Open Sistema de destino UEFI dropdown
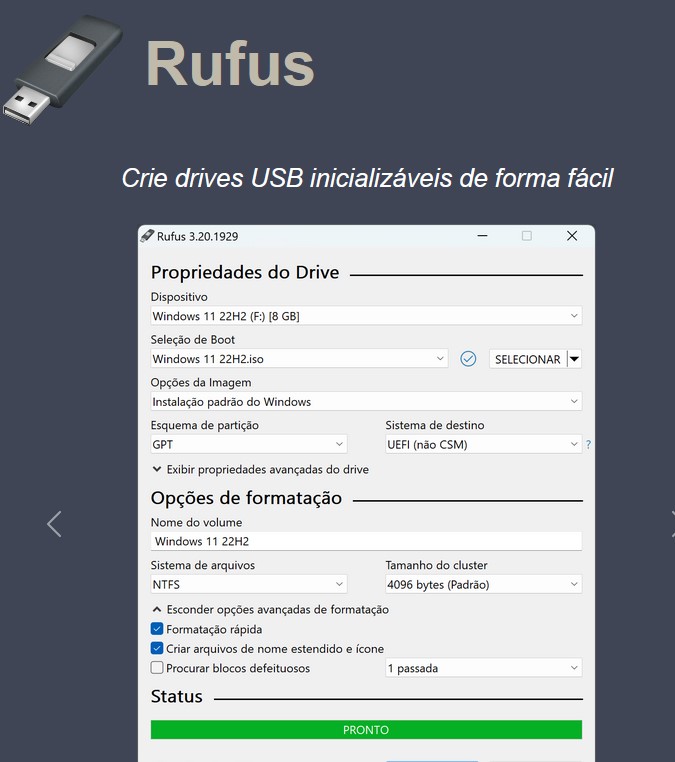The image size is (675, 762). 484,444
